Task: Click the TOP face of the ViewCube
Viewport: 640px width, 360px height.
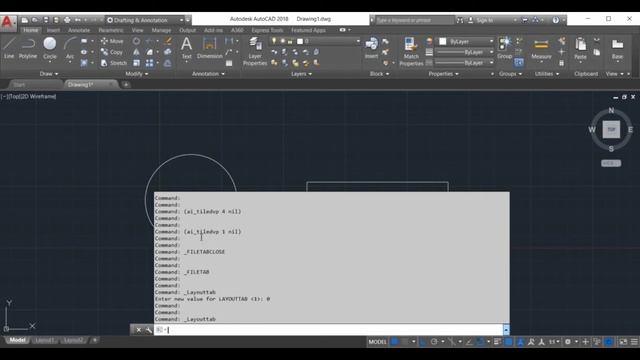Action: pyautogui.click(x=611, y=129)
